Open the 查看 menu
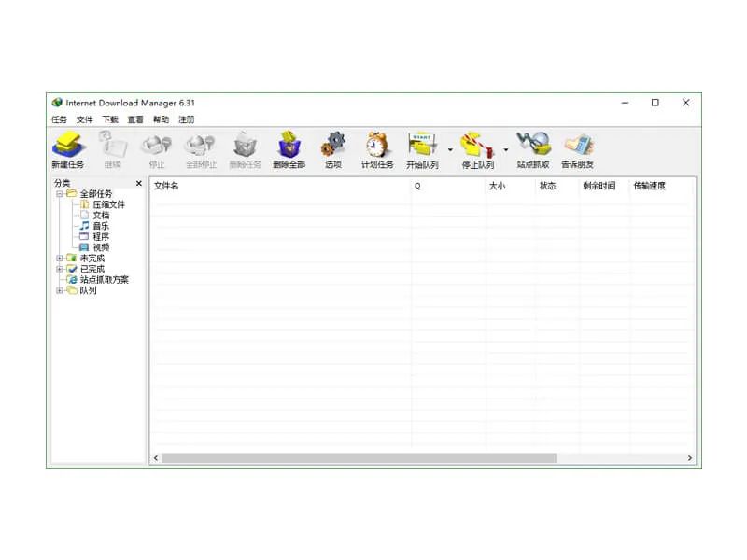 click(135, 119)
